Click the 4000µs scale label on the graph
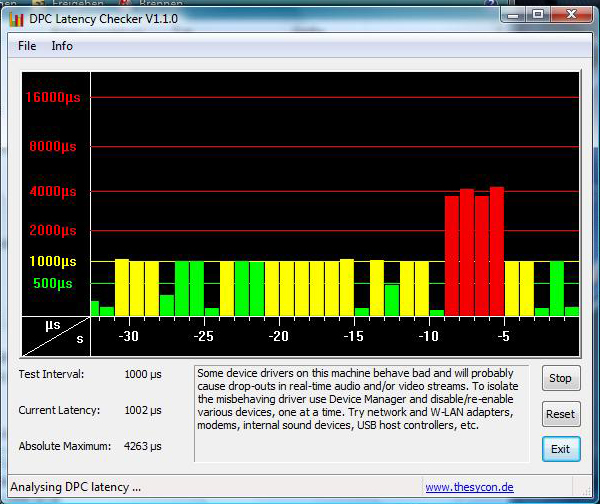600x504 pixels. (52, 191)
